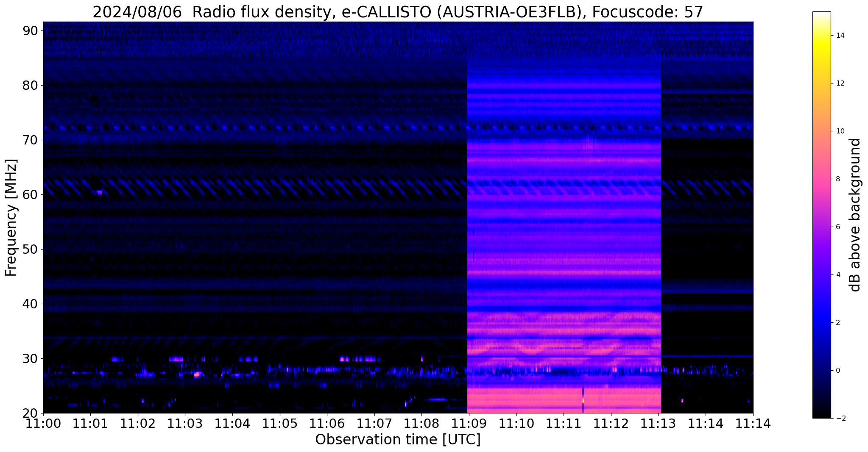Click the 11:07 time tick label
The height and width of the screenshot is (452, 868).
pyautogui.click(x=374, y=424)
